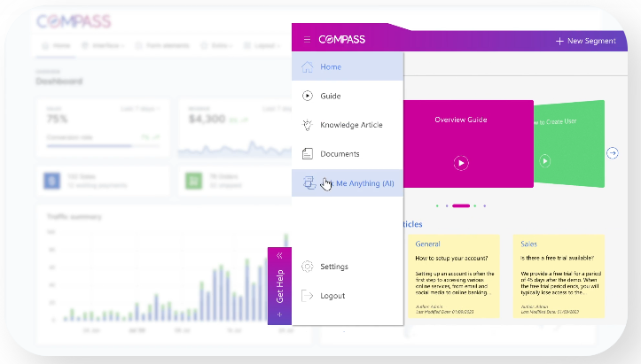Click the Ask Me Anything chat icon
Screen dimensions: 641x364
click(x=309, y=183)
